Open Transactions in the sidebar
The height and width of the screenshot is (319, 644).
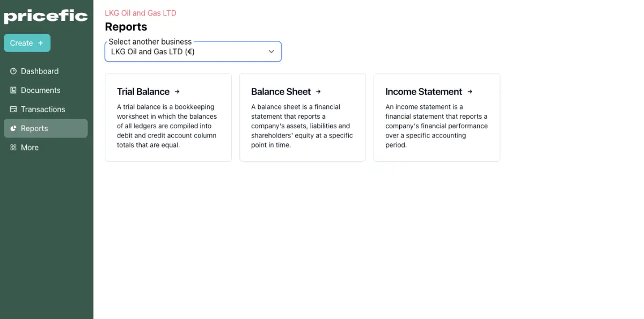pyautogui.click(x=46, y=109)
